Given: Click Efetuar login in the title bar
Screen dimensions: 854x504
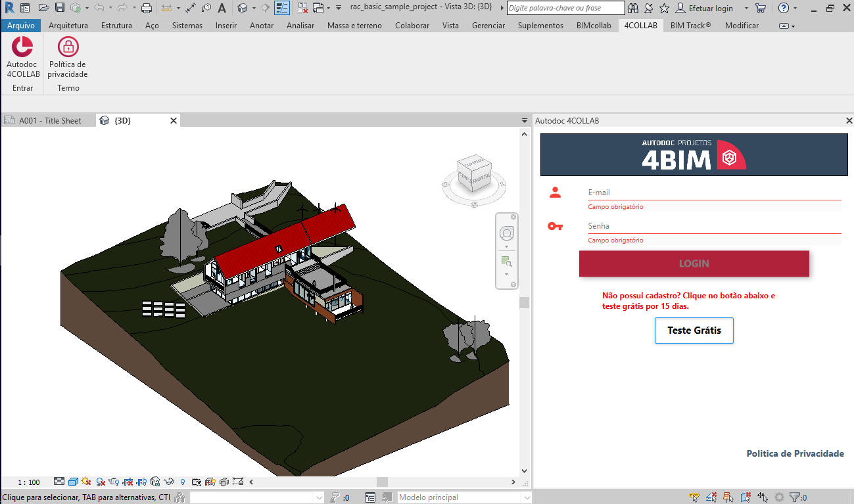Looking at the screenshot, I should coord(711,8).
